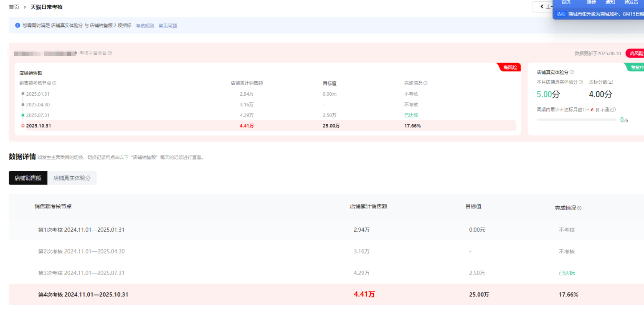Click the 活动 announcement tag

pos(560,14)
